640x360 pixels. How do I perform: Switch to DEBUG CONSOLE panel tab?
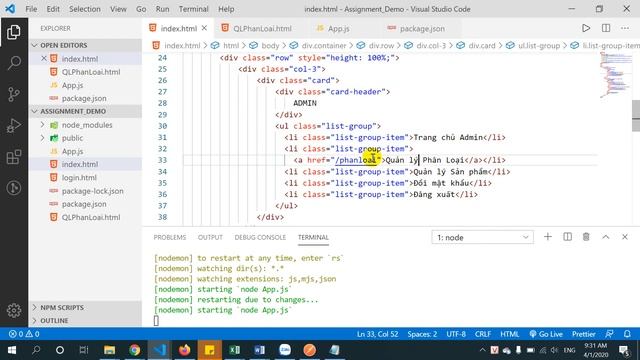pos(260,237)
